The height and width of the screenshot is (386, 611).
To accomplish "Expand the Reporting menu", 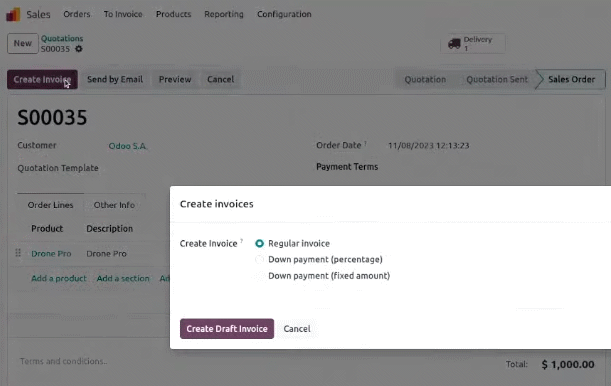I will pyautogui.click(x=224, y=14).
